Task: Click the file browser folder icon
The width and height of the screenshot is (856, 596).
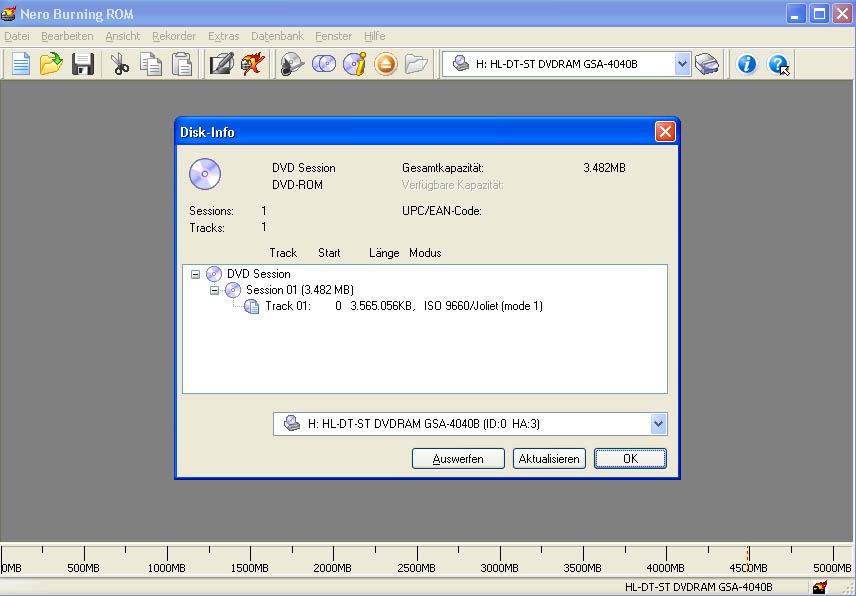Action: [416, 64]
